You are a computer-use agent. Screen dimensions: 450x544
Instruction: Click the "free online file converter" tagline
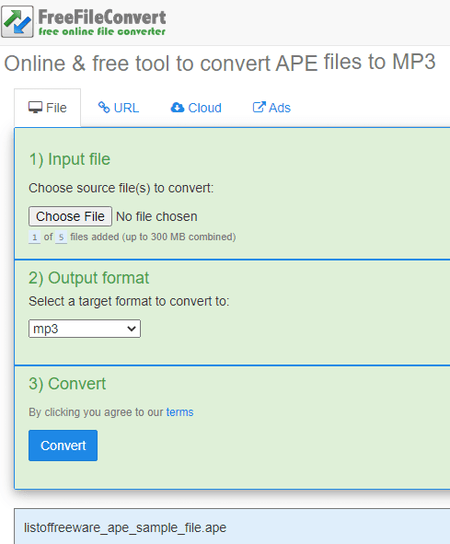point(102,32)
